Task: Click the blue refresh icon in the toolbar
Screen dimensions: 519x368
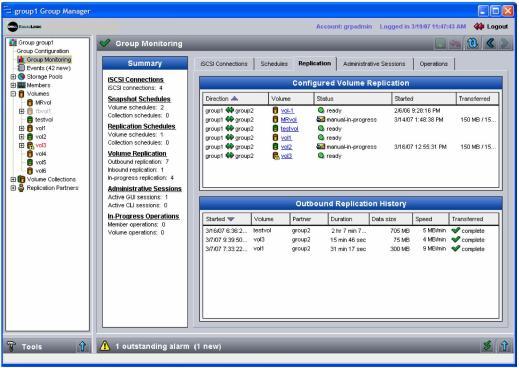Action: (472, 43)
